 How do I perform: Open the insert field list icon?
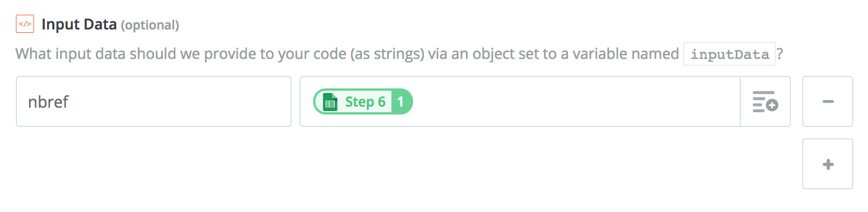tap(765, 101)
